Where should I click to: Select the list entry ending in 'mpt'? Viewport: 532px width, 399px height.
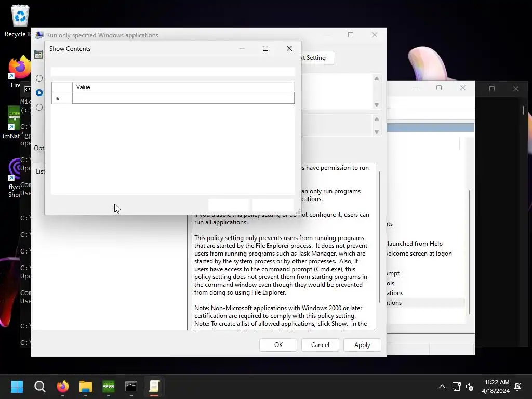[x=393, y=273]
